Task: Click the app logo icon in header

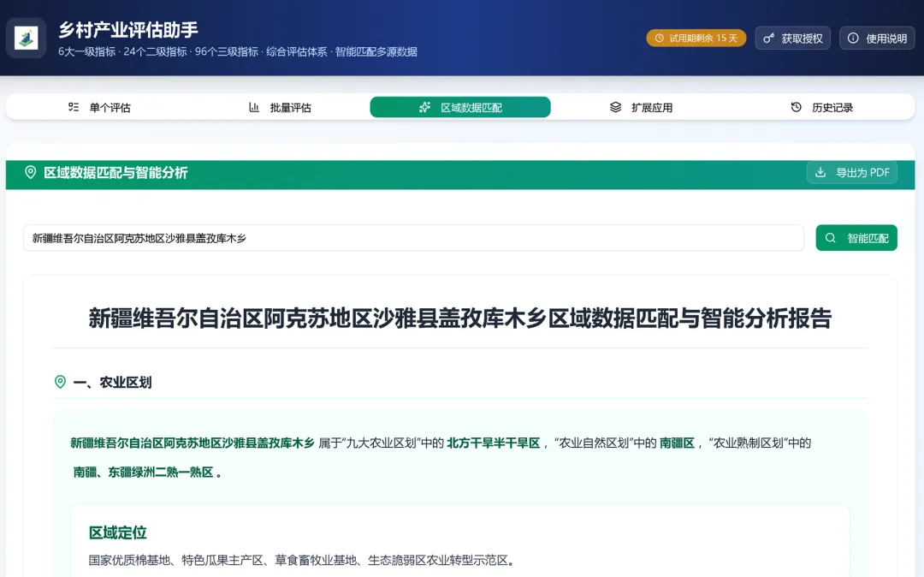Action: coord(26,39)
